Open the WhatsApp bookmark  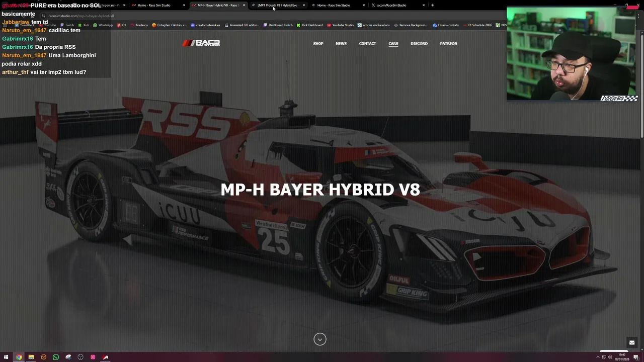[x=103, y=25]
